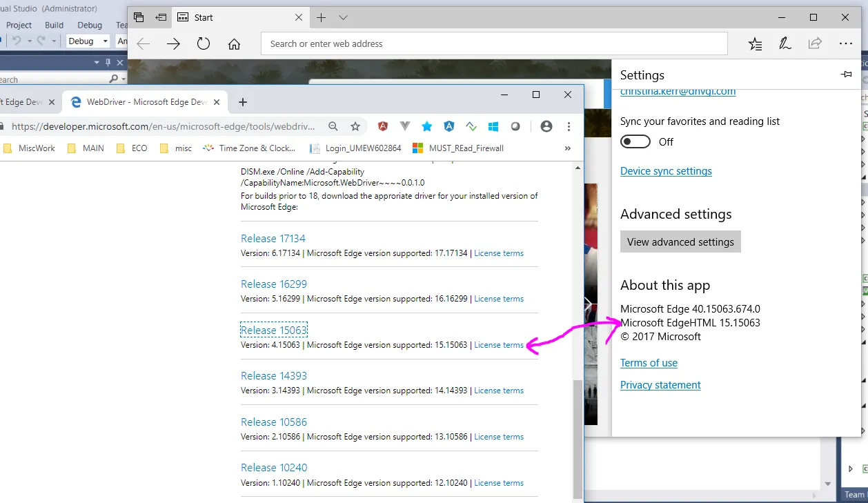Open the MiscWork bookmark folder
868x503 pixels.
pyautogui.click(x=29, y=148)
